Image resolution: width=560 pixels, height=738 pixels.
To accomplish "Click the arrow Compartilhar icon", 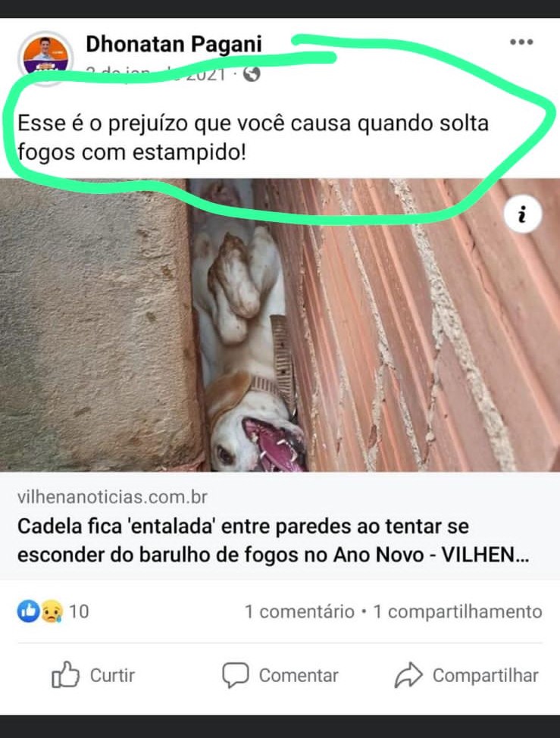I will (408, 675).
